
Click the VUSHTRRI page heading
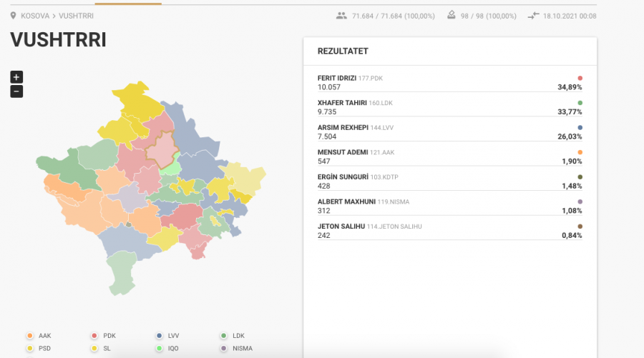click(x=59, y=40)
